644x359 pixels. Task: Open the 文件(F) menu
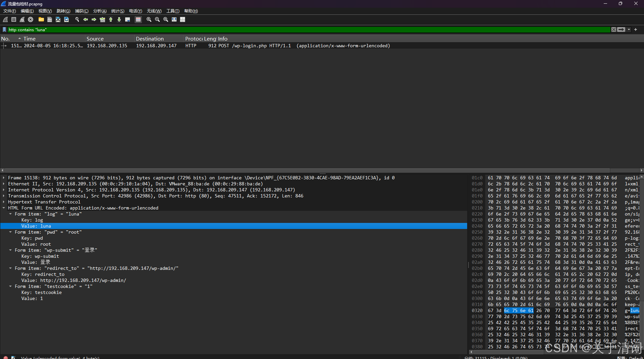pos(9,11)
